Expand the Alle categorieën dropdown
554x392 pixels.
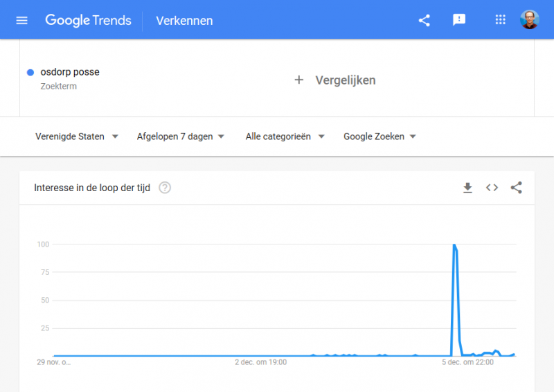click(x=285, y=136)
